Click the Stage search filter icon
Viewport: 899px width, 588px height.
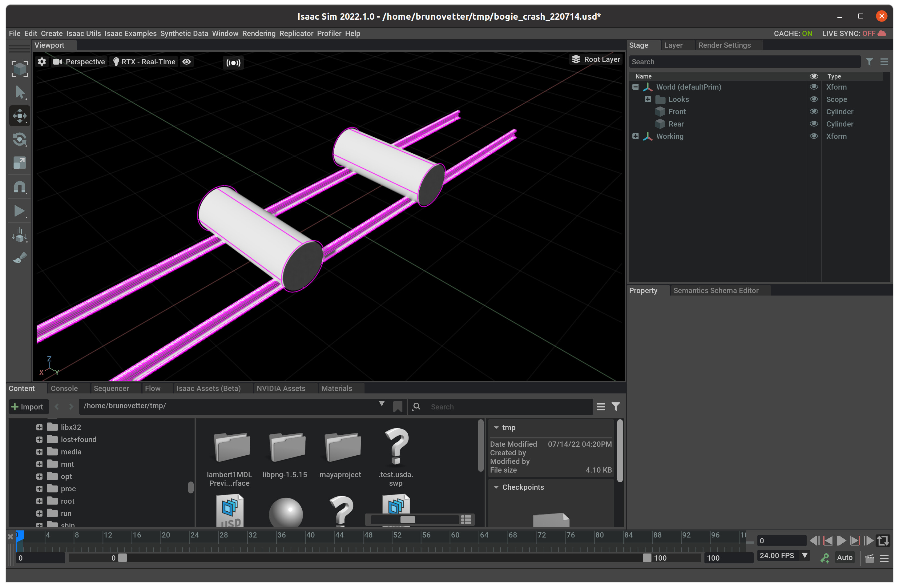coord(869,62)
